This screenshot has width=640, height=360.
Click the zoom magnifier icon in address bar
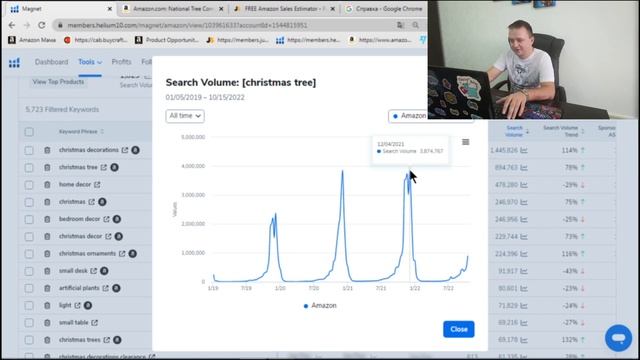pyautogui.click(x=416, y=25)
